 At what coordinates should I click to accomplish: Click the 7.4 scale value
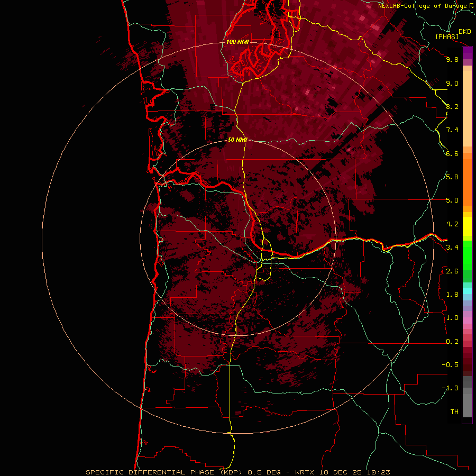click(452, 130)
